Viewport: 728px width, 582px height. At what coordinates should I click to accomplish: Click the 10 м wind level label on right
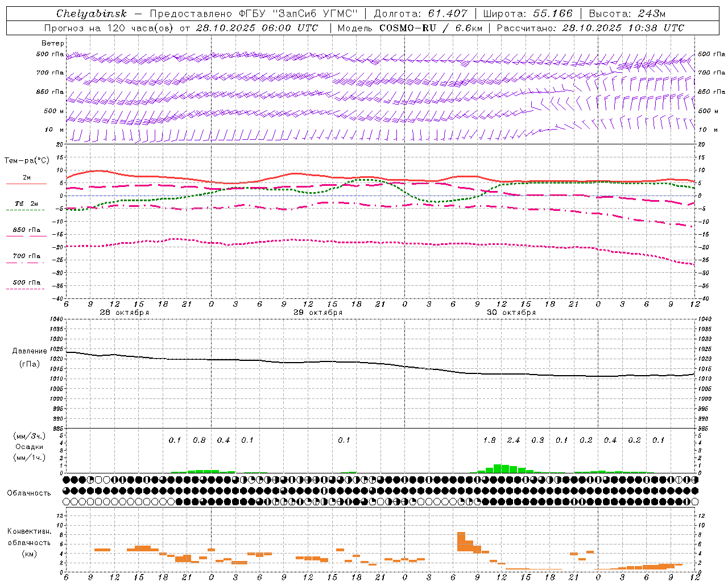pyautogui.click(x=708, y=130)
